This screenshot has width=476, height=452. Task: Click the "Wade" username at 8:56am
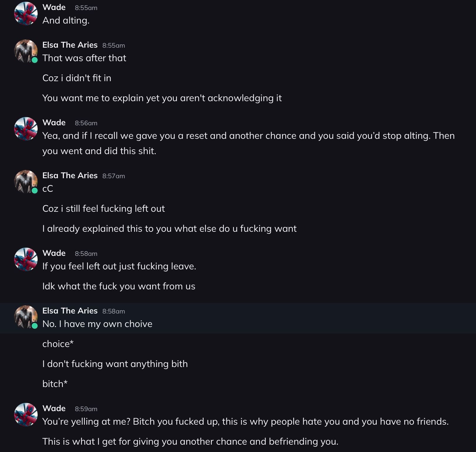[54, 123]
